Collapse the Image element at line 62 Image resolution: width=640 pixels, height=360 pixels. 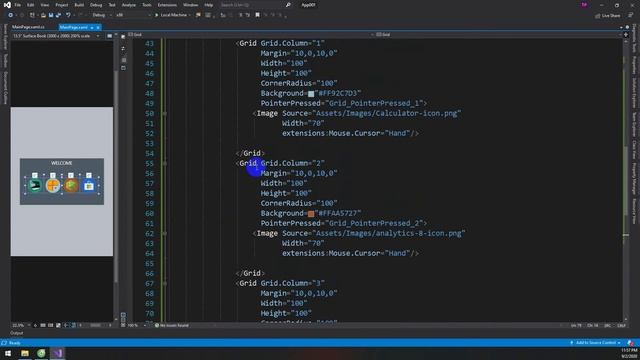click(x=164, y=233)
